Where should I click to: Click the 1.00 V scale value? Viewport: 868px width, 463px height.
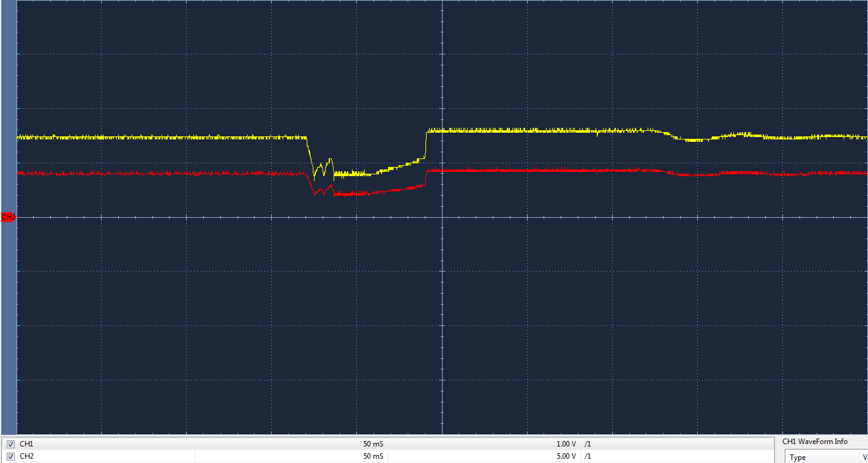coord(566,444)
